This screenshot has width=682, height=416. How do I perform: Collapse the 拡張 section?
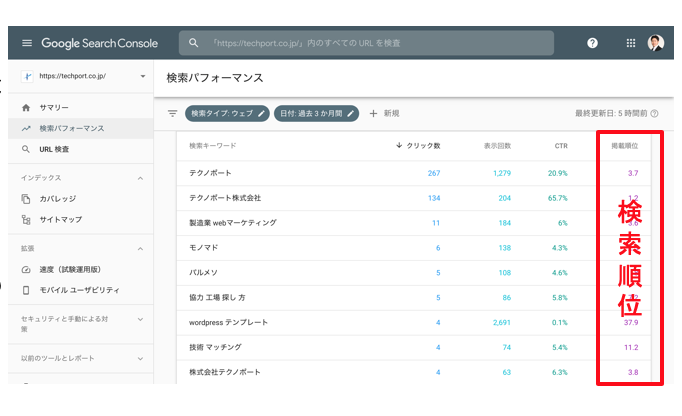(139, 248)
